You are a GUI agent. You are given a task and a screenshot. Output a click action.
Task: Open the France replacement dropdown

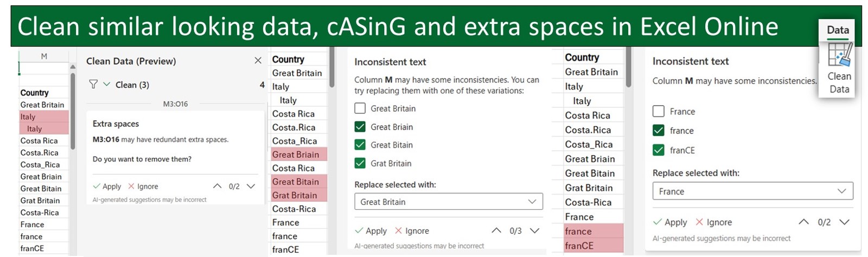coord(752,191)
